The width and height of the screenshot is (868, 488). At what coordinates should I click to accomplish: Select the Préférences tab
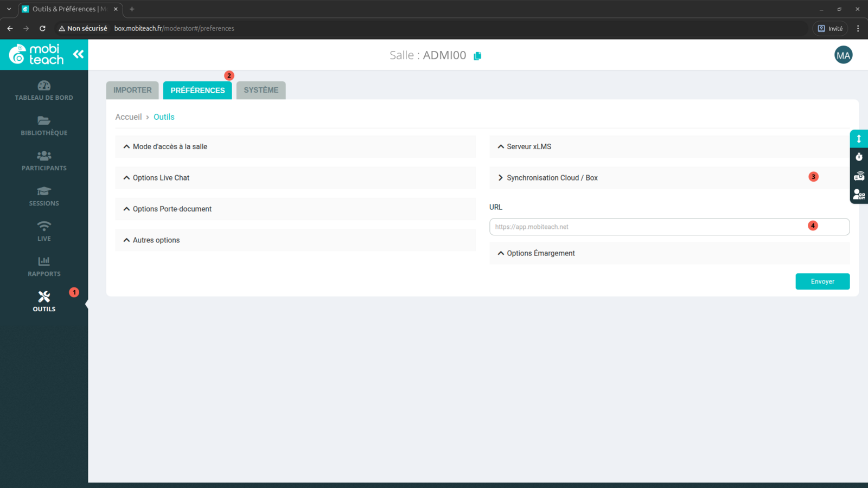(x=197, y=90)
